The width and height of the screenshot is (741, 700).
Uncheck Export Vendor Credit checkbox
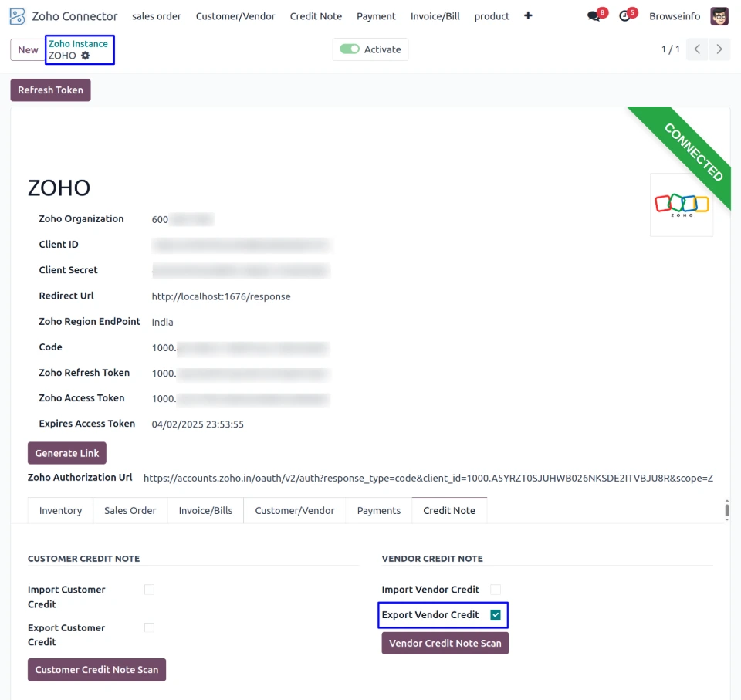[x=496, y=615]
